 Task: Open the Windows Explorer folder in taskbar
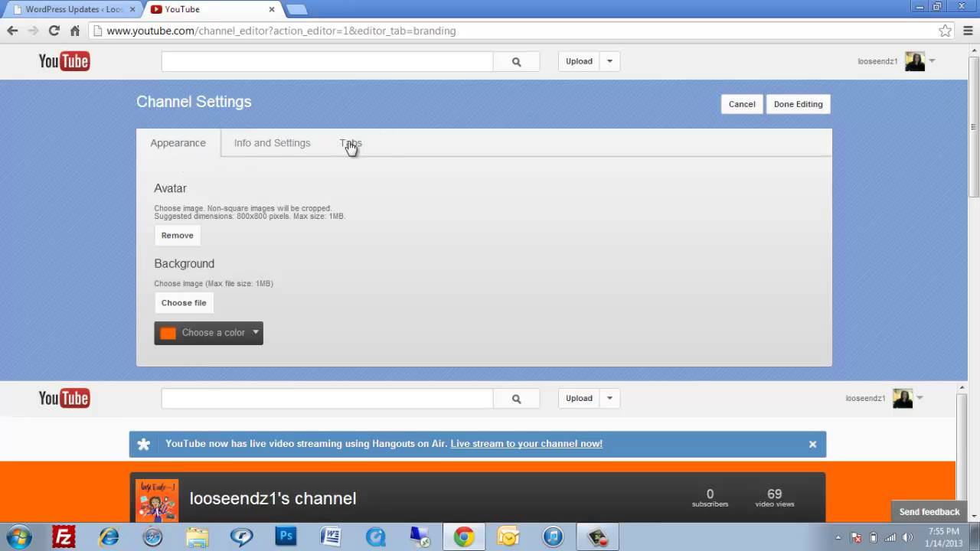(198, 536)
